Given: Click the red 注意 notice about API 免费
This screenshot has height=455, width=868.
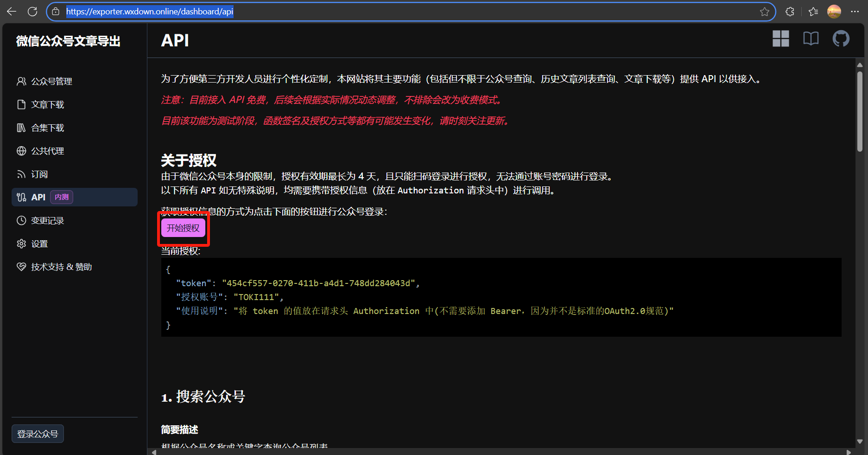Looking at the screenshot, I should (332, 100).
